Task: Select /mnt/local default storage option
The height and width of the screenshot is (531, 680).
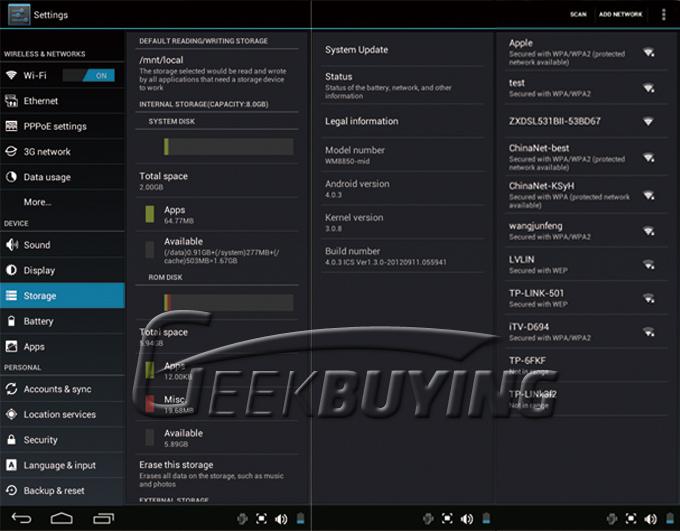Action: tap(217, 73)
